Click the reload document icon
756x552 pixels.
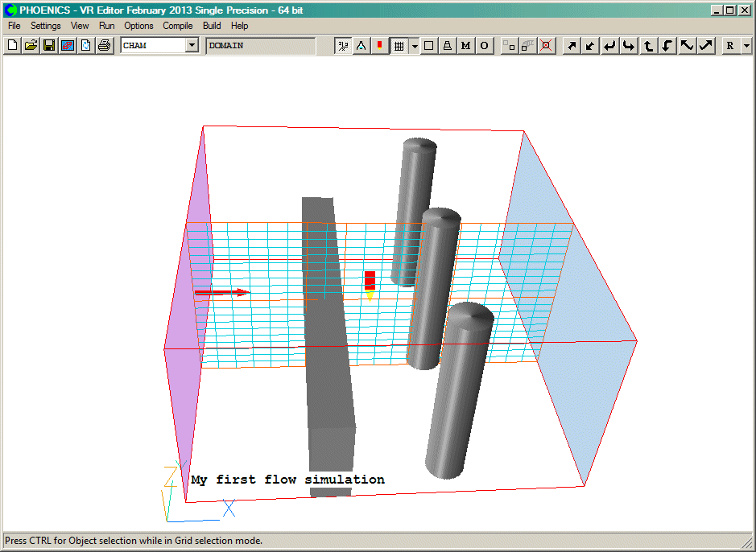(85, 46)
